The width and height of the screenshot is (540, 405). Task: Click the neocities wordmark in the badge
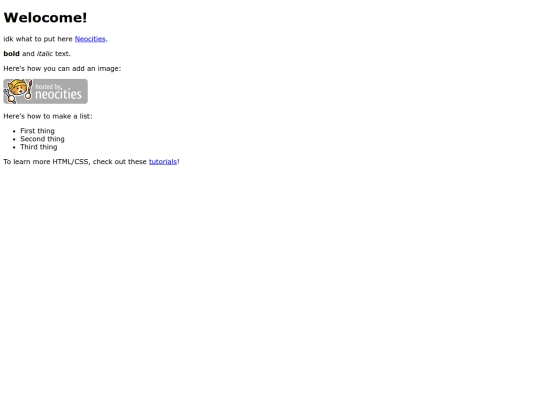pos(59,94)
